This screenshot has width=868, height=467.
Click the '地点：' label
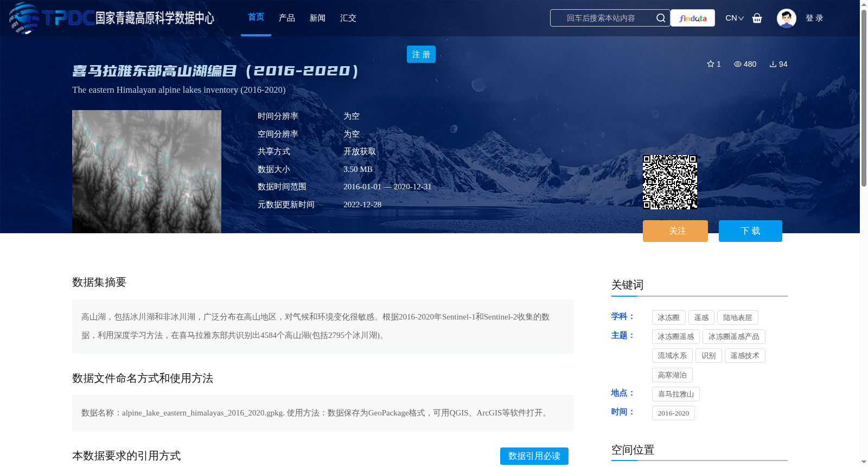point(623,393)
